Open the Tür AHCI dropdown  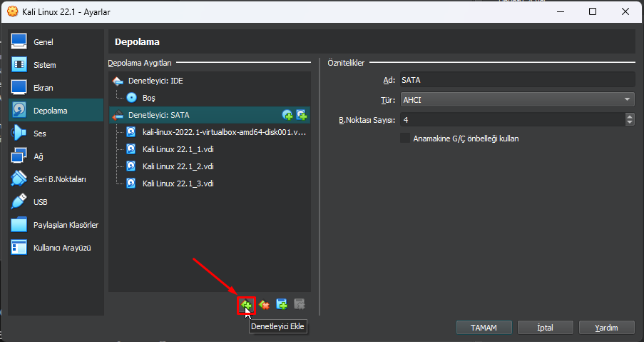518,99
